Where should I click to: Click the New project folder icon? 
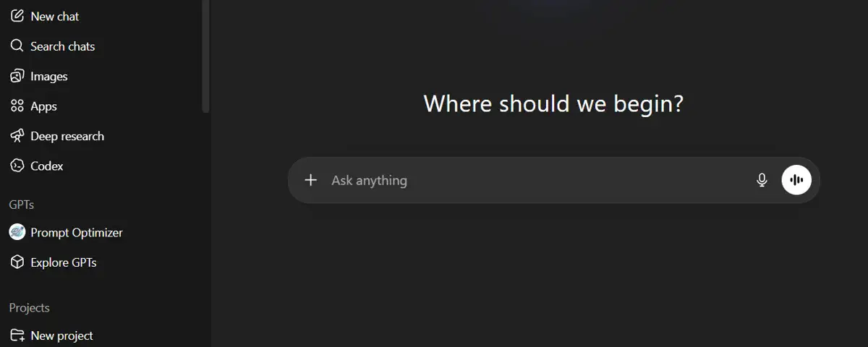tap(17, 335)
